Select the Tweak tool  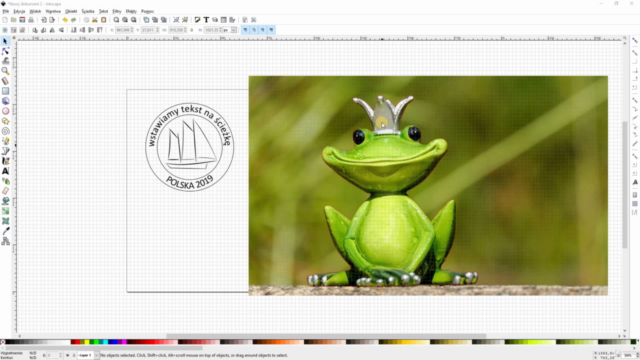[x=5, y=61]
